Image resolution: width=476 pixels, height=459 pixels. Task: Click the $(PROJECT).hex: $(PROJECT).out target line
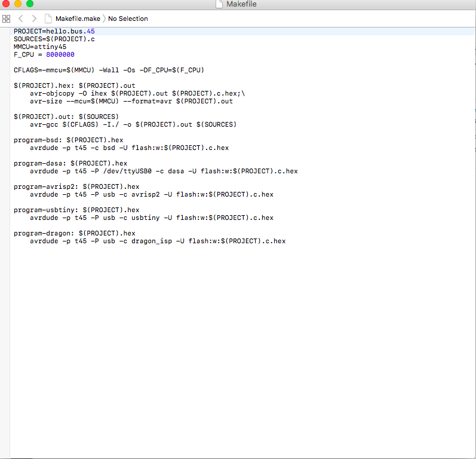point(75,85)
